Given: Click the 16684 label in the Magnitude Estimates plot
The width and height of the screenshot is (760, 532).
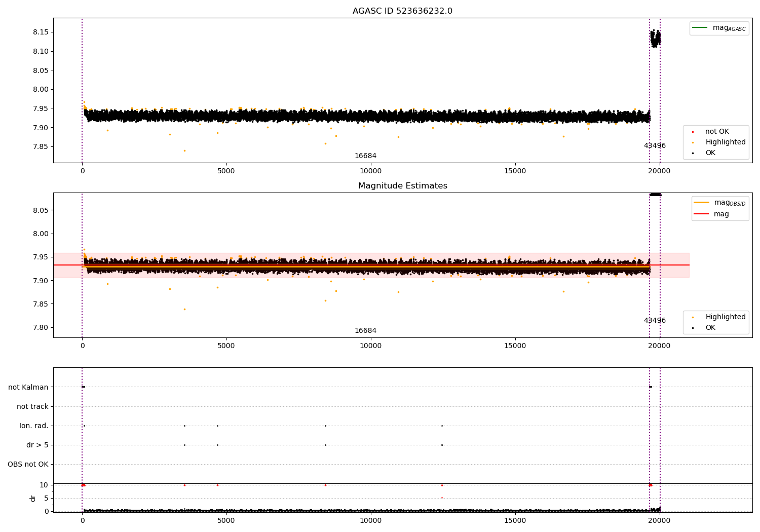Looking at the screenshot, I should click(x=365, y=331).
